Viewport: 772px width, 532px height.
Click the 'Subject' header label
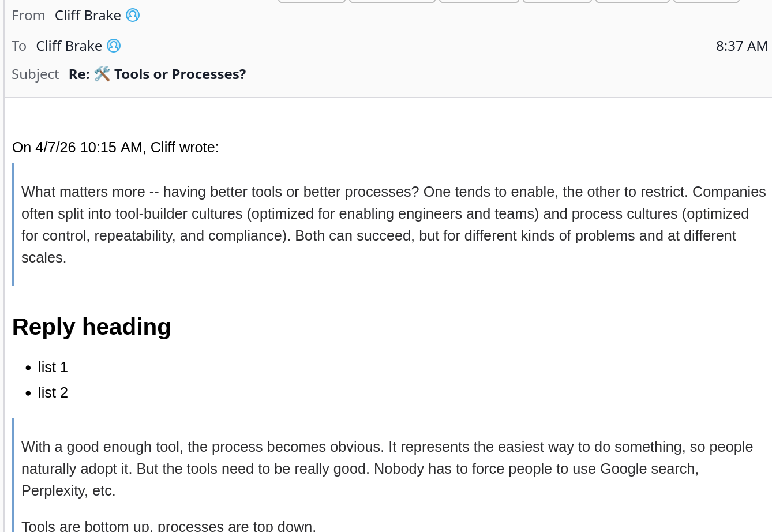pyautogui.click(x=35, y=74)
